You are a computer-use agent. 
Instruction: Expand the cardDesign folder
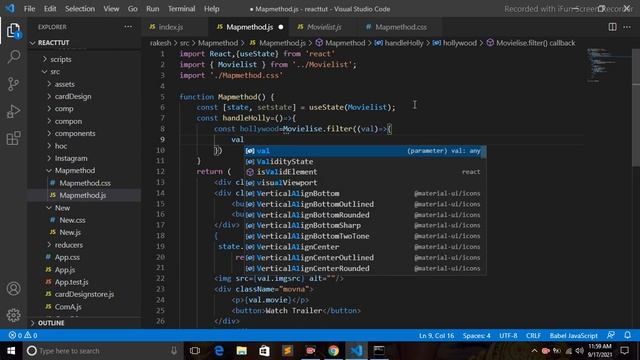click(x=73, y=96)
